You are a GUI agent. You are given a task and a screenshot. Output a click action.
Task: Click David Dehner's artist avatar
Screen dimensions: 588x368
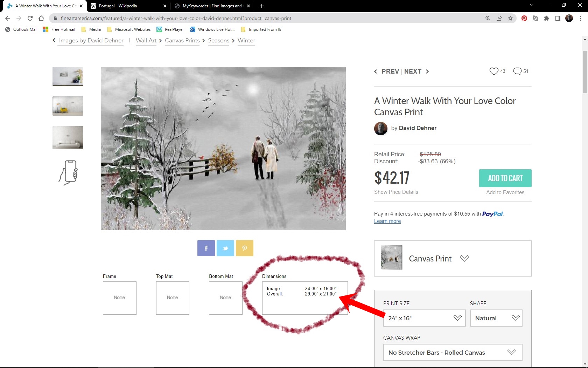coord(381,129)
